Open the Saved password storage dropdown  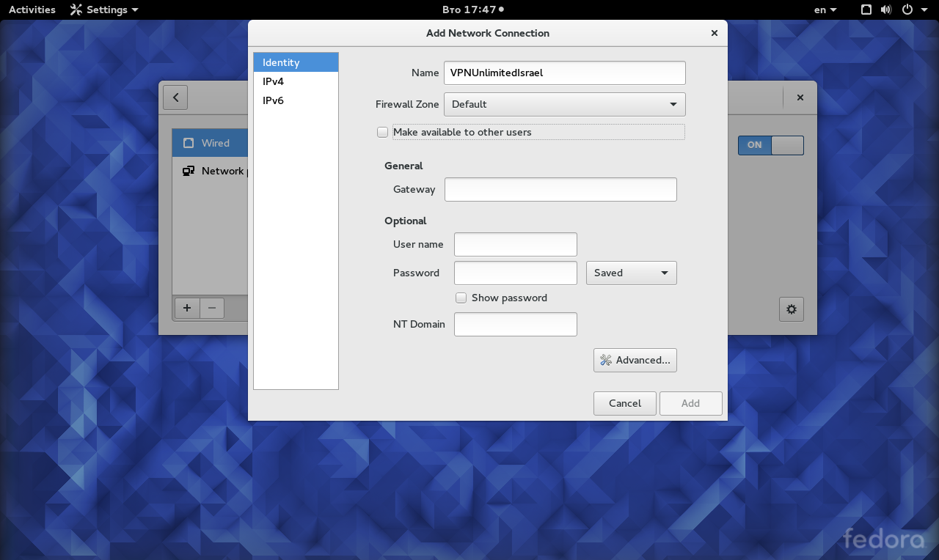point(632,273)
